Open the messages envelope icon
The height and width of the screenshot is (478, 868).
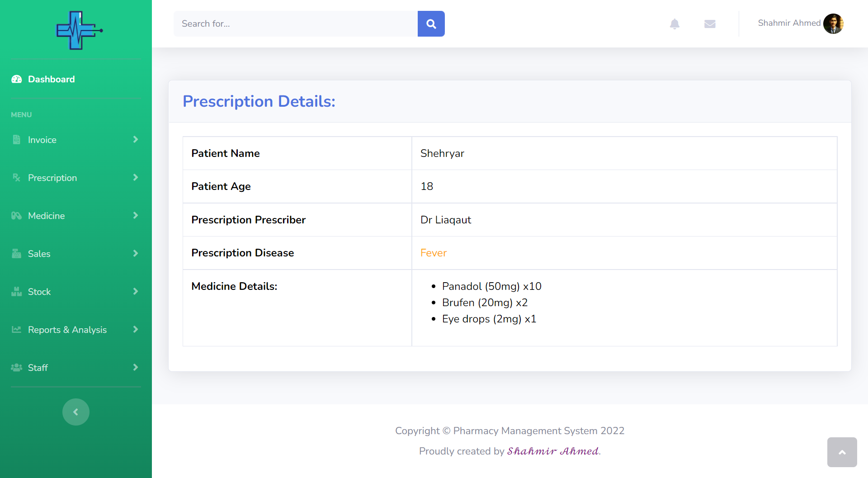(710, 24)
